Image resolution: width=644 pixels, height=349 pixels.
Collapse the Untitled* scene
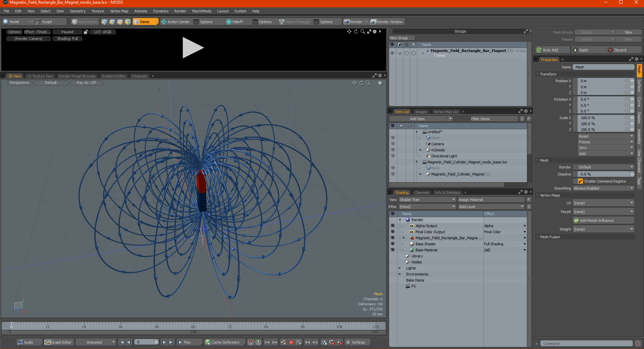click(417, 132)
